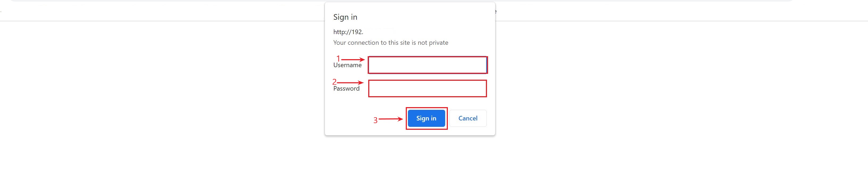Click the http://192. address text

[348, 32]
